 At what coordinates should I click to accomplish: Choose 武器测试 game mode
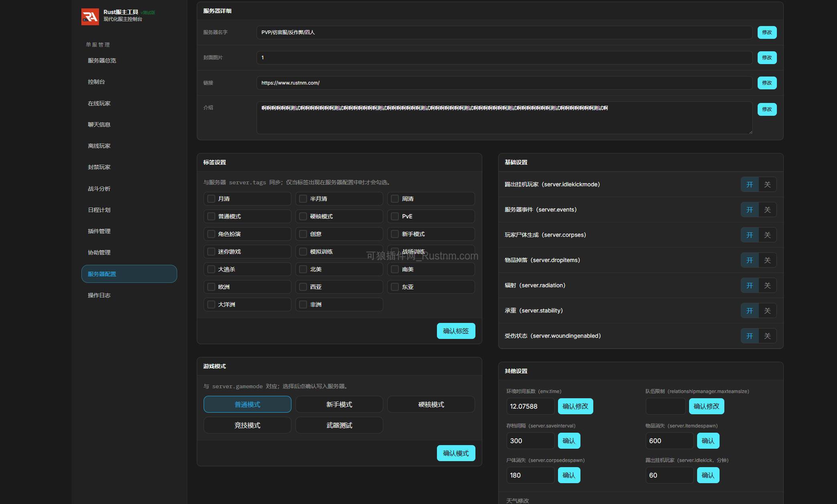point(339,425)
